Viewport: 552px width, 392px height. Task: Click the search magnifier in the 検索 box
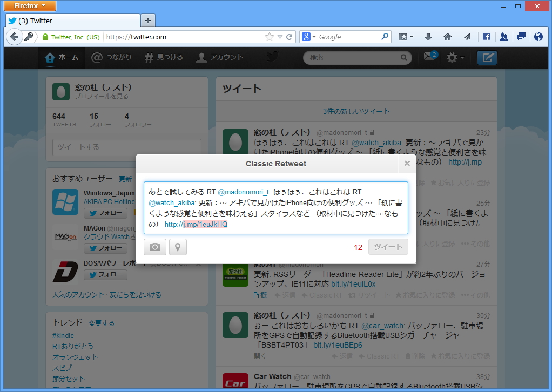403,57
